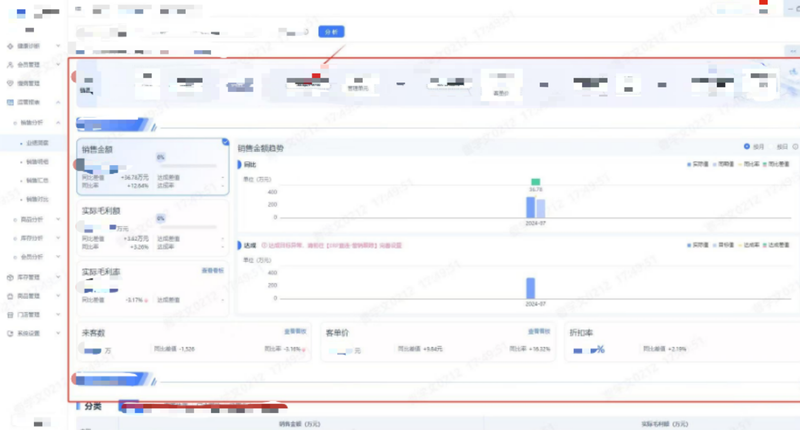Screen dimensions: 800x430
Task: Expand the 会员管理 menu chevron
Action: coord(58,65)
